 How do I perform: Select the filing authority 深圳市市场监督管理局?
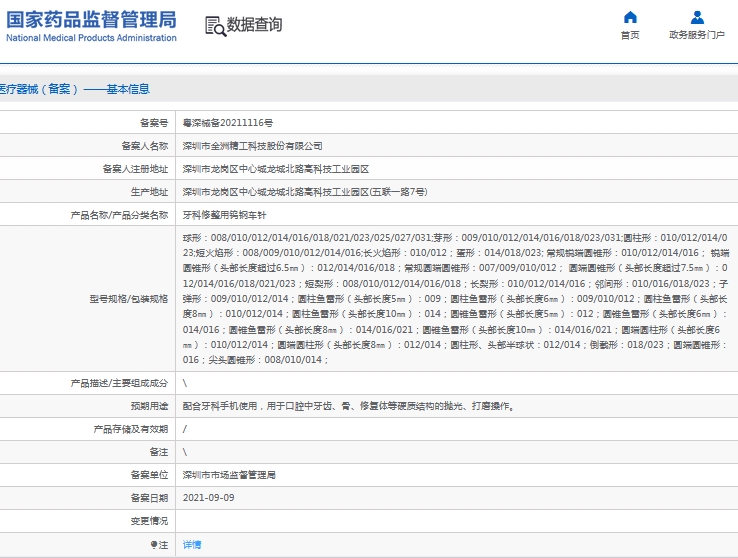pos(229,475)
